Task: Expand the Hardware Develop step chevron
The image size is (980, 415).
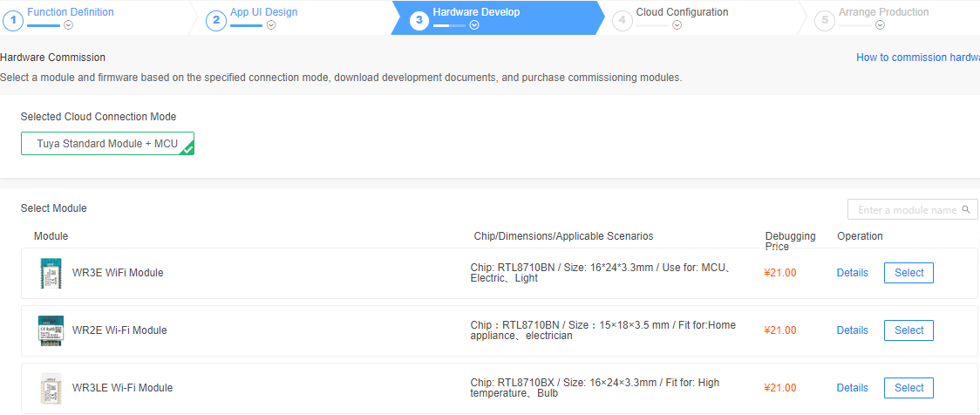Action: [x=474, y=25]
